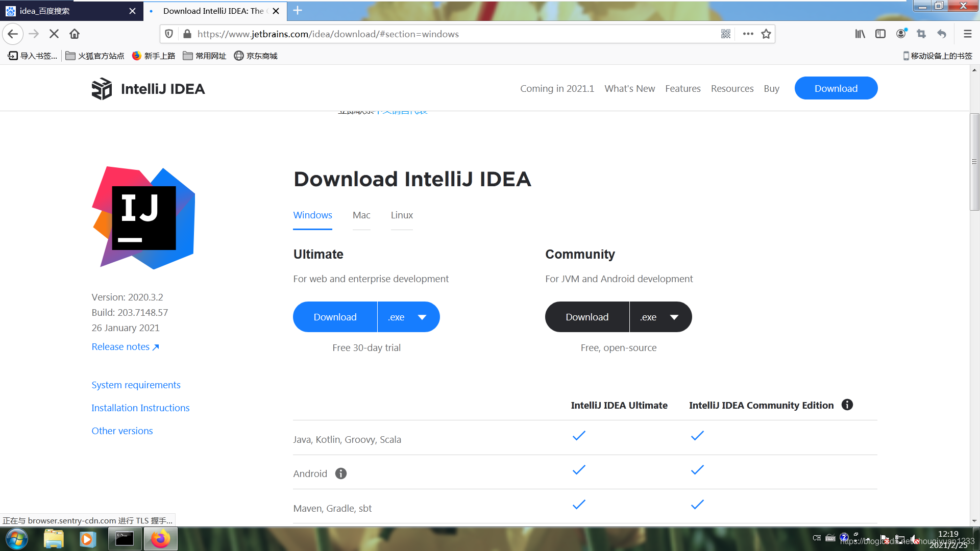980x551 pixels.
Task: Open Installation Instructions link
Action: point(140,408)
